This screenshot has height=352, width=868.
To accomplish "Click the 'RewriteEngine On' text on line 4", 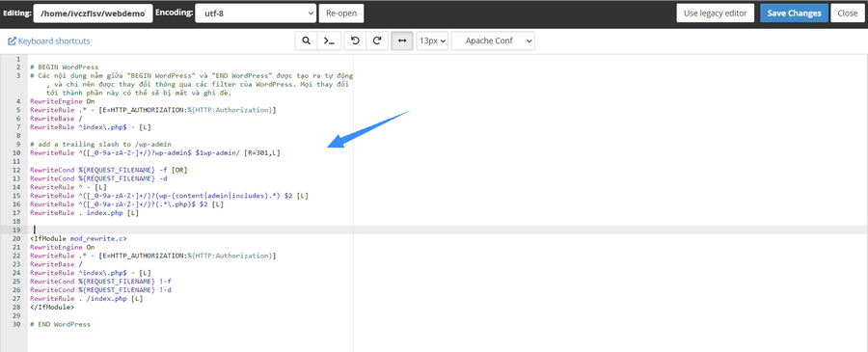I will pos(63,101).
